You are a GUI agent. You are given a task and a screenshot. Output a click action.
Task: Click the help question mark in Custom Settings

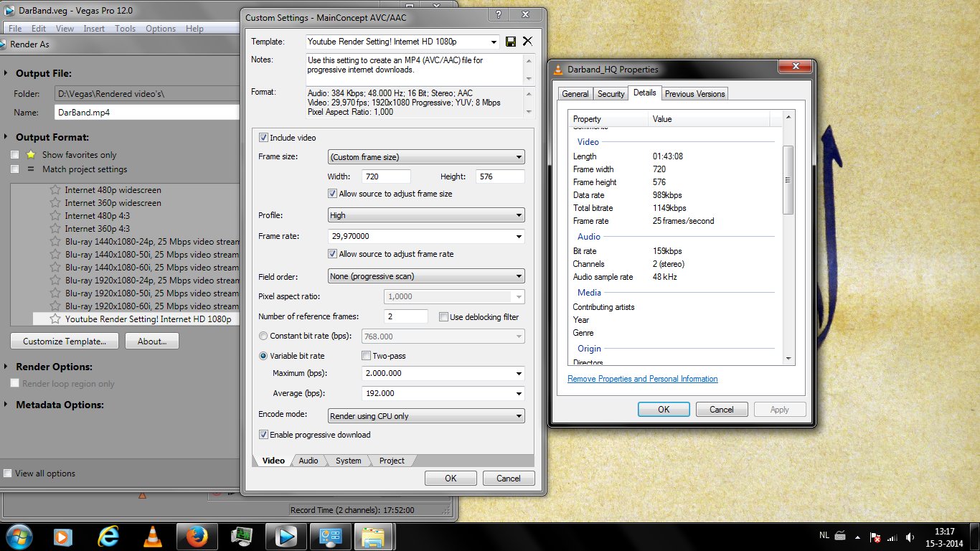pyautogui.click(x=498, y=14)
